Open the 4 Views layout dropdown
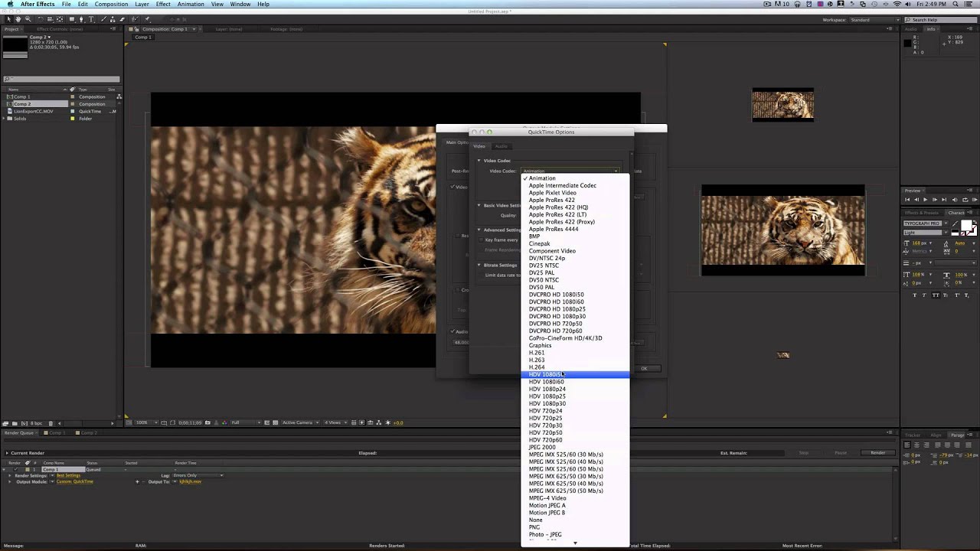 point(336,422)
